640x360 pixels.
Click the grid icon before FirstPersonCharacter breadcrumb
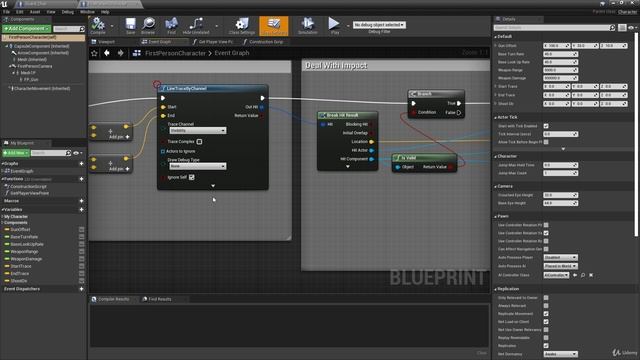pos(137,53)
